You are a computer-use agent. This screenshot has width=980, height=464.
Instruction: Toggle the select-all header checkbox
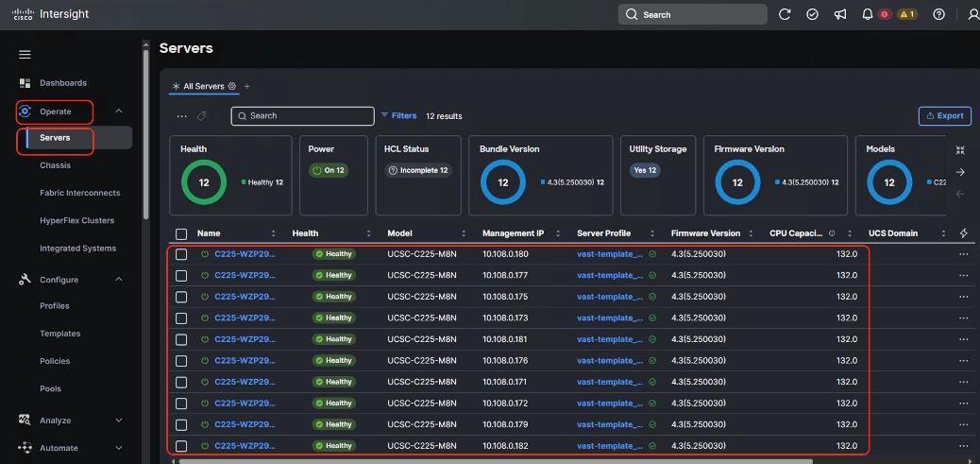click(181, 233)
